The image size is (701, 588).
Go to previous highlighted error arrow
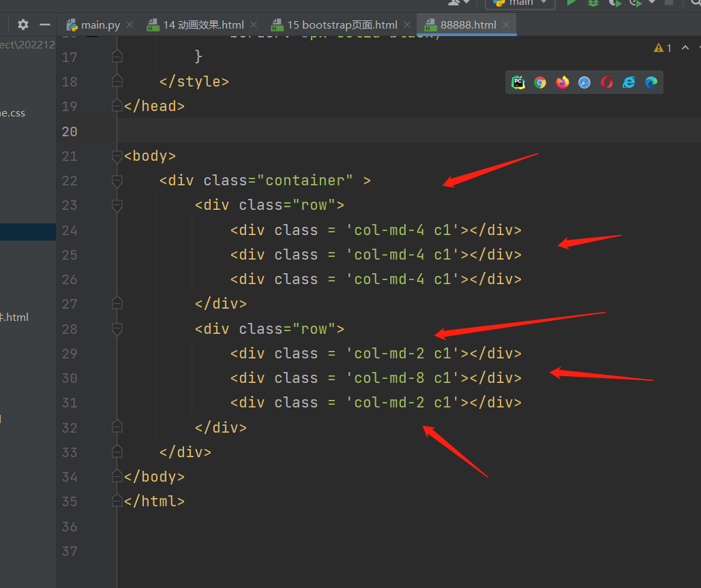[685, 48]
